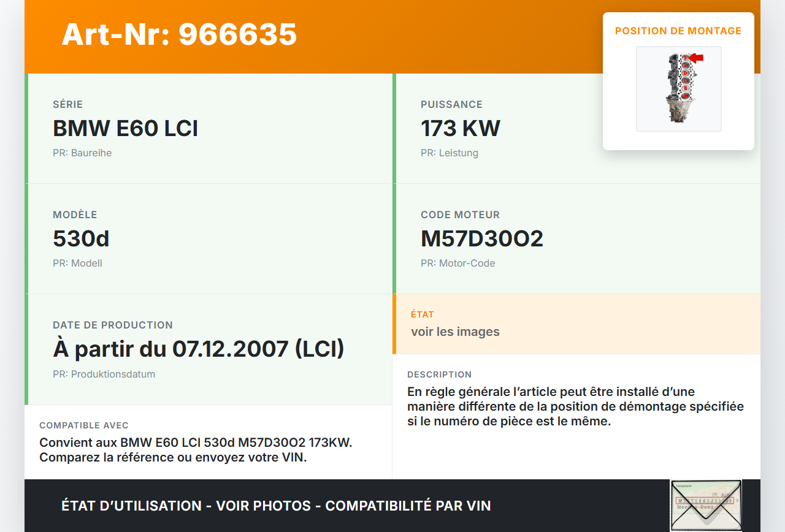Click the ÉTAT section with orange highlight
The height and width of the screenshot is (532, 785).
click(576, 324)
